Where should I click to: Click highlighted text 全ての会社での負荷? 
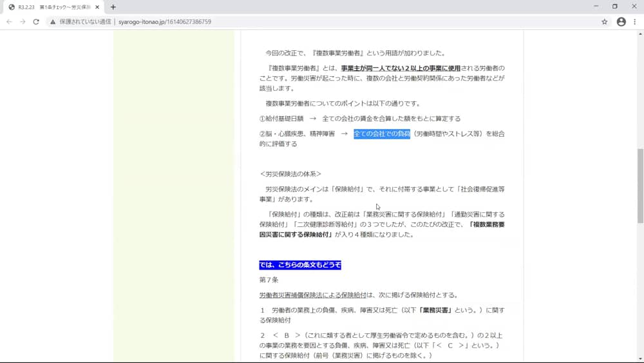click(x=382, y=133)
